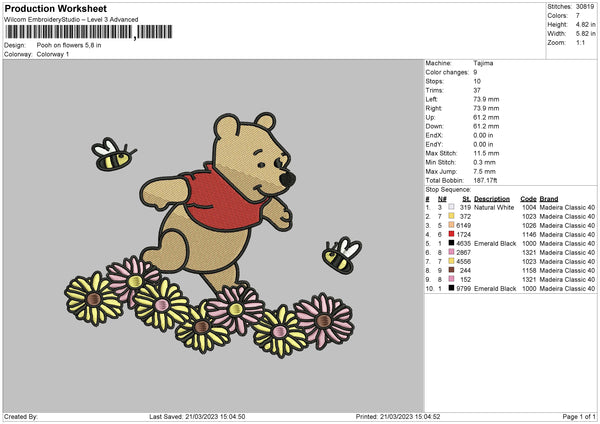The width and height of the screenshot is (600, 424).
Task: Select the bee to the right of Pooh
Action: tap(341, 255)
